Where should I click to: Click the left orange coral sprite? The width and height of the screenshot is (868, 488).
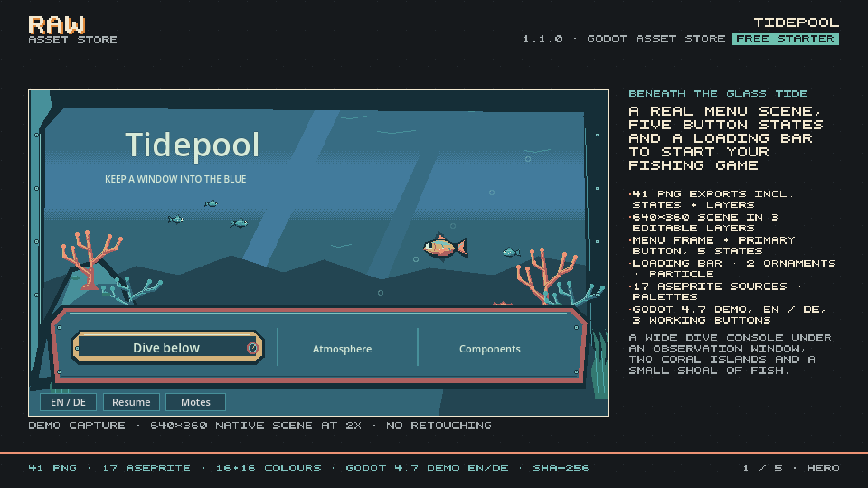pyautogui.click(x=91, y=261)
